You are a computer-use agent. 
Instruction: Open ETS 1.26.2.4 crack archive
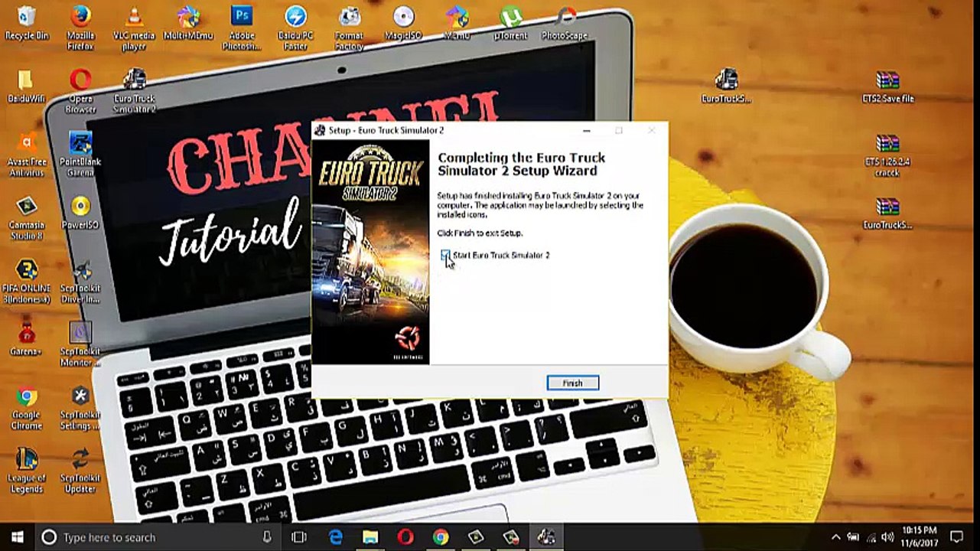tap(887, 155)
